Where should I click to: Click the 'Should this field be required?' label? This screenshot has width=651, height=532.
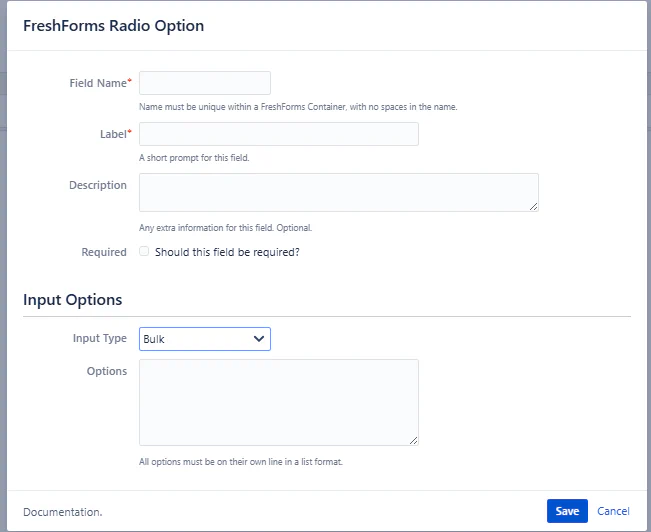coord(227,252)
